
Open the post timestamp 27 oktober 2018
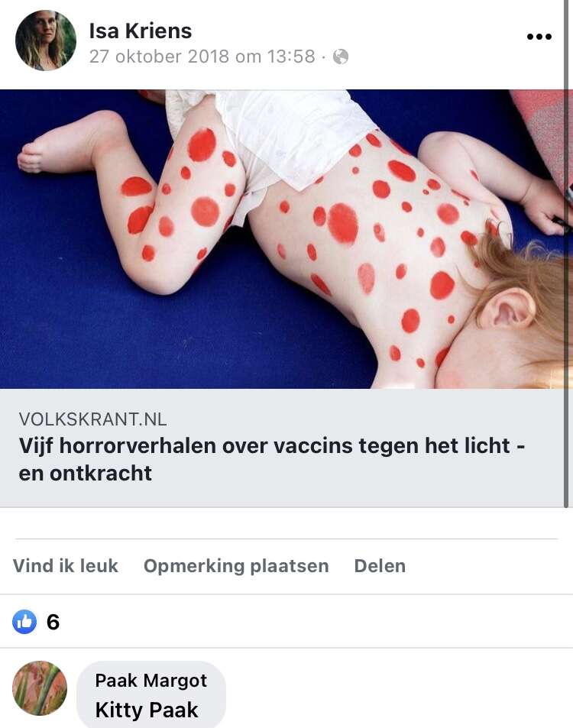point(202,57)
